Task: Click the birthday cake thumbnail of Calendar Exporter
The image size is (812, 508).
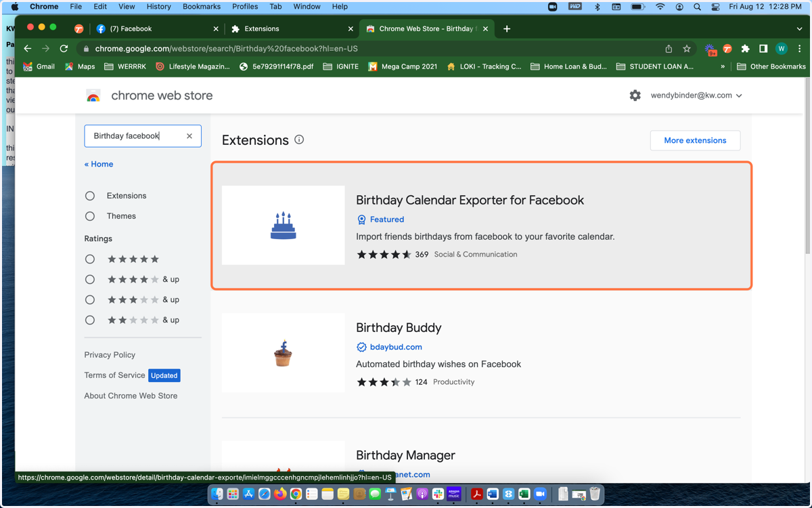Action: (x=283, y=226)
